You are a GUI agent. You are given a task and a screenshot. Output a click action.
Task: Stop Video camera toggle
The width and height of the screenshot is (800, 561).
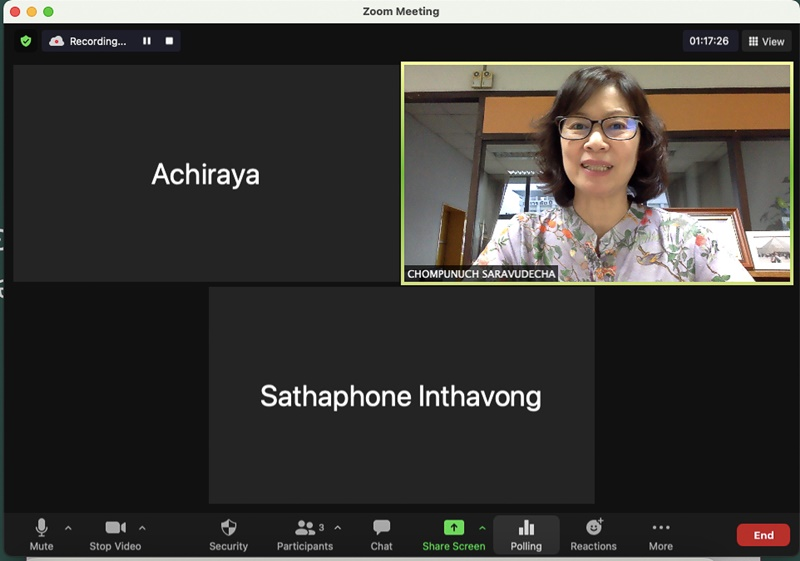pos(115,534)
